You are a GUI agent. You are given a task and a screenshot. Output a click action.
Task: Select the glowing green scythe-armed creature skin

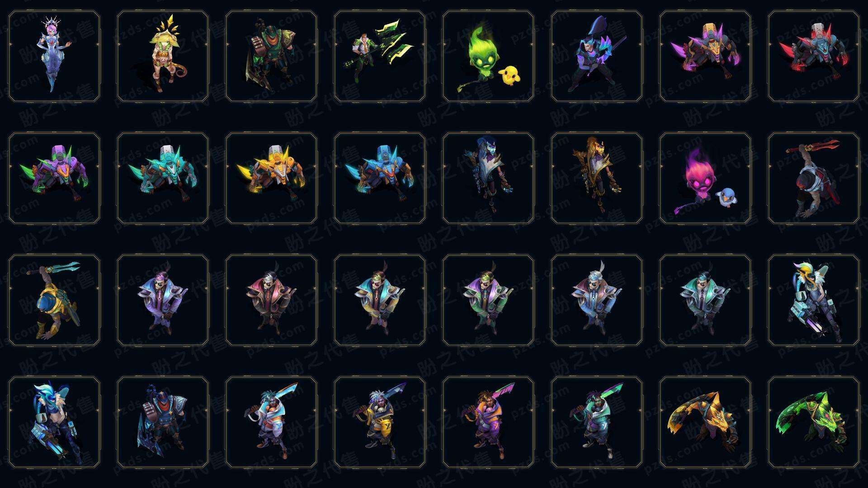(x=814, y=422)
